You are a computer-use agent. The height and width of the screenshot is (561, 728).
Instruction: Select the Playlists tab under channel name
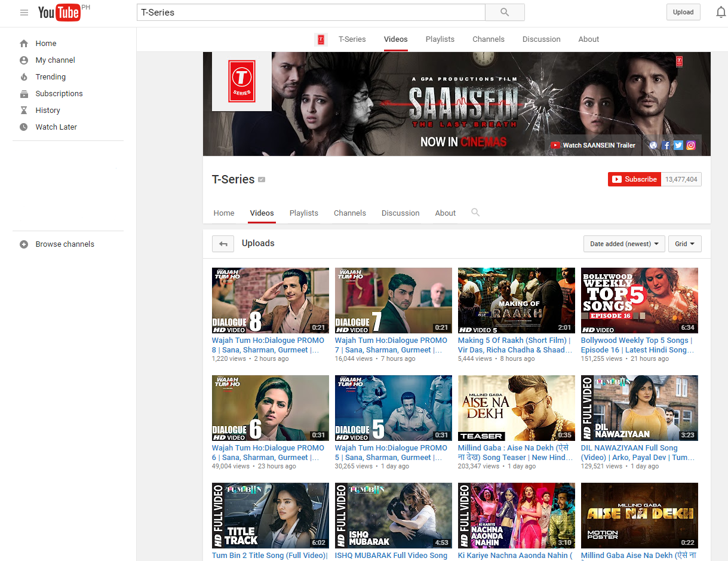304,213
